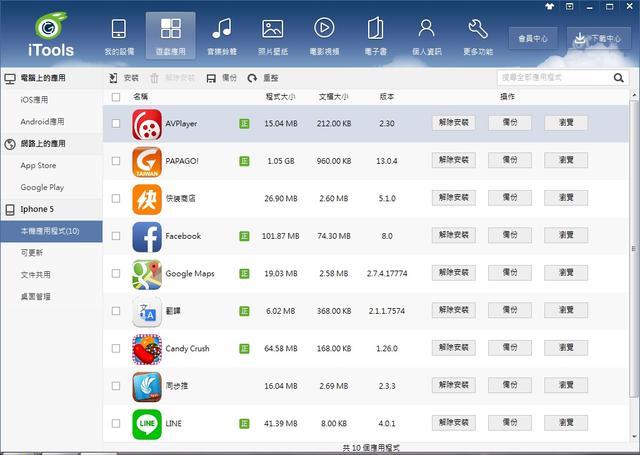Click the 下載中心 button
The height and width of the screenshot is (455, 640).
click(x=599, y=39)
